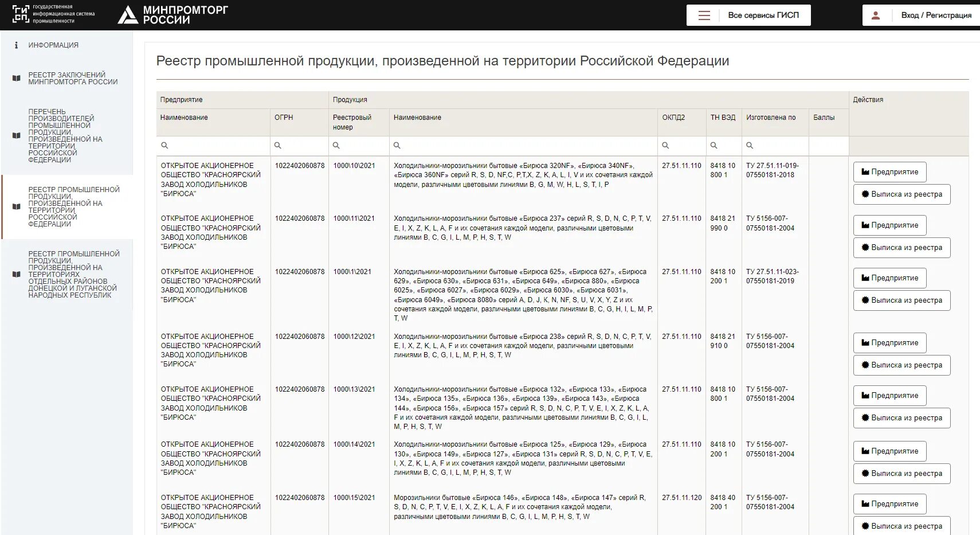
Task: Open Все сервисы ГИСП menu
Action: [x=748, y=15]
